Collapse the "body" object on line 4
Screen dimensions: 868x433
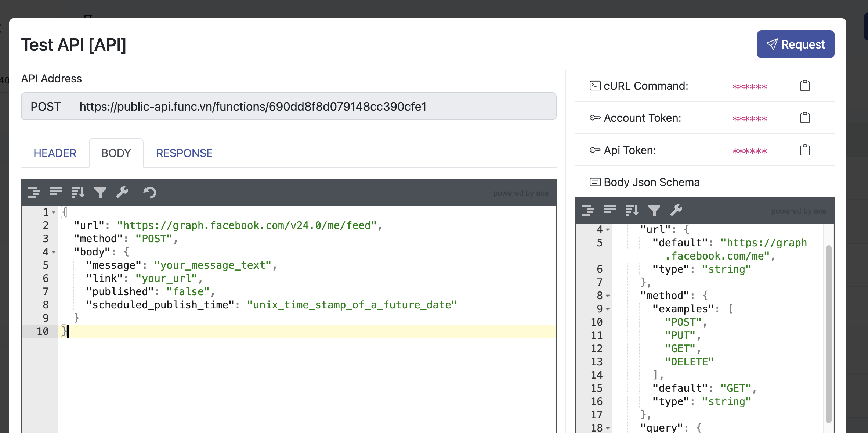pyautogui.click(x=54, y=252)
